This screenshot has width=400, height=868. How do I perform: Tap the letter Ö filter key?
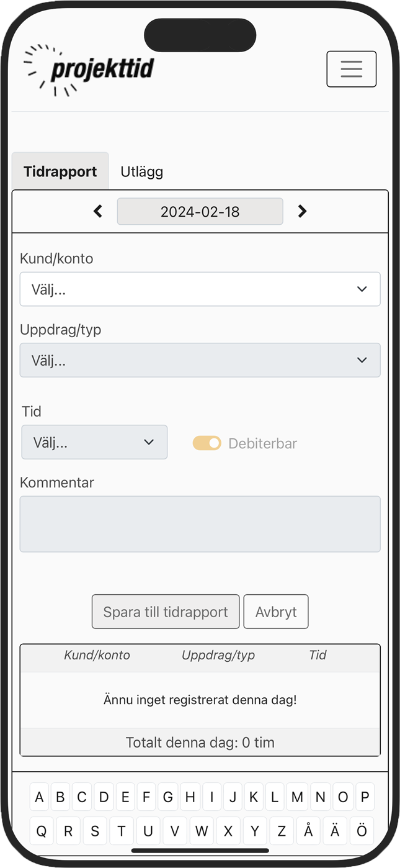point(362,831)
